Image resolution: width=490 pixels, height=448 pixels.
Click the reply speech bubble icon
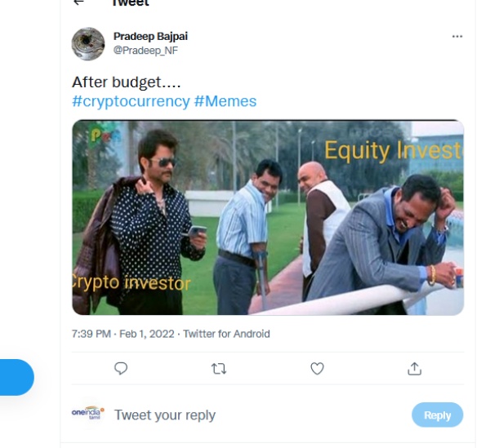tap(121, 369)
